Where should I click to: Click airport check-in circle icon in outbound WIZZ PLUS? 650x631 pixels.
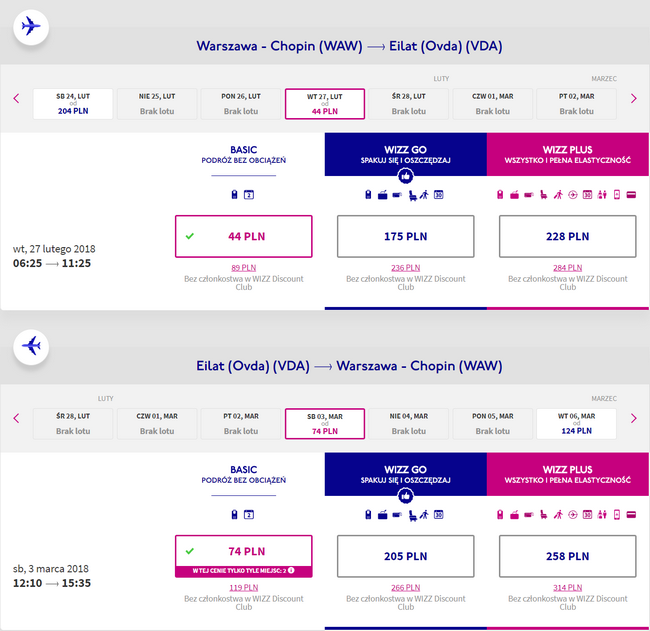click(x=572, y=194)
